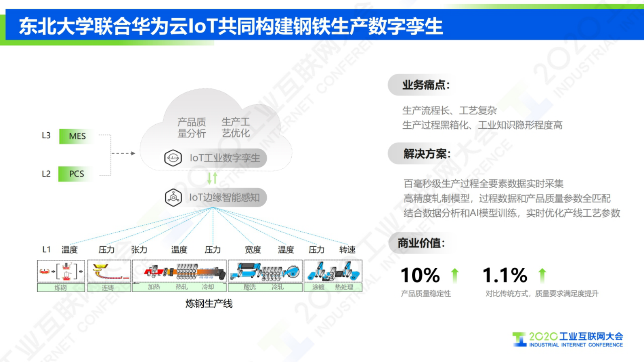Click the IoT边缘智能感知 hexagon icon
644x362 pixels.
pos(173,198)
